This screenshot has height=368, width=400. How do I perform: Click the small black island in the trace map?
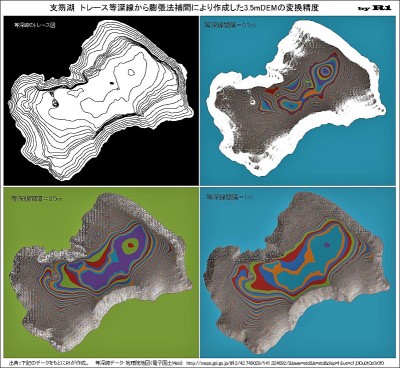coord(112,82)
